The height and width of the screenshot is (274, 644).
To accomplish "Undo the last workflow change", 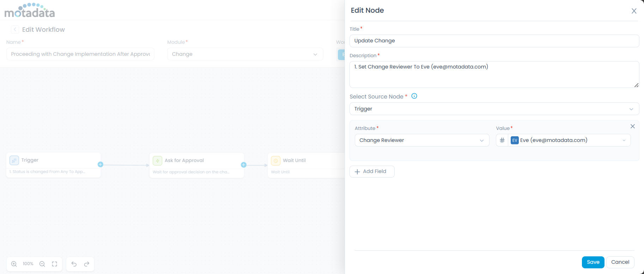I will coord(74,264).
